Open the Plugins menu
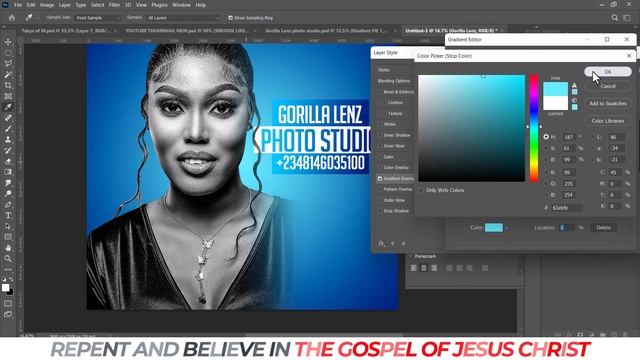This screenshot has height=360, width=640. pyautogui.click(x=159, y=5)
